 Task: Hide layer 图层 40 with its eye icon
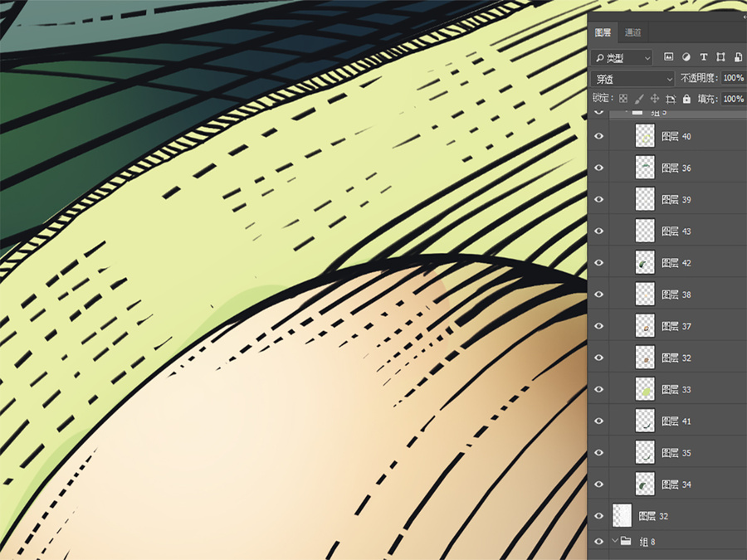[x=598, y=136]
